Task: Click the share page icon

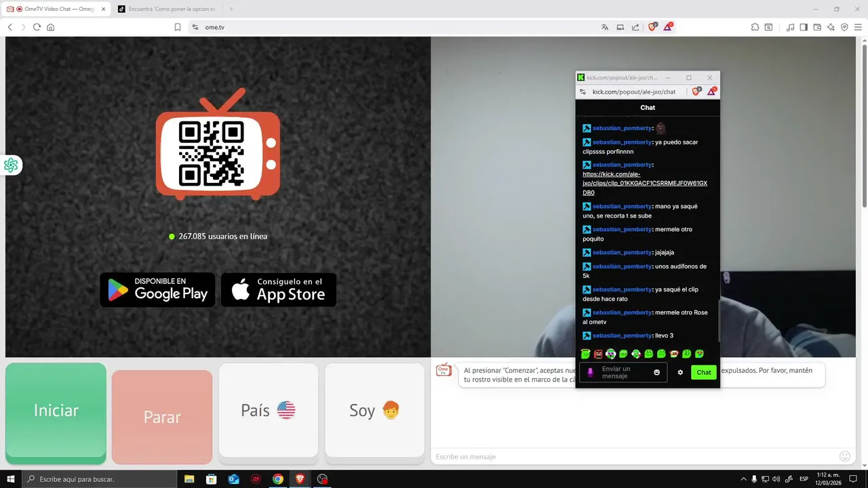Action: tap(635, 27)
